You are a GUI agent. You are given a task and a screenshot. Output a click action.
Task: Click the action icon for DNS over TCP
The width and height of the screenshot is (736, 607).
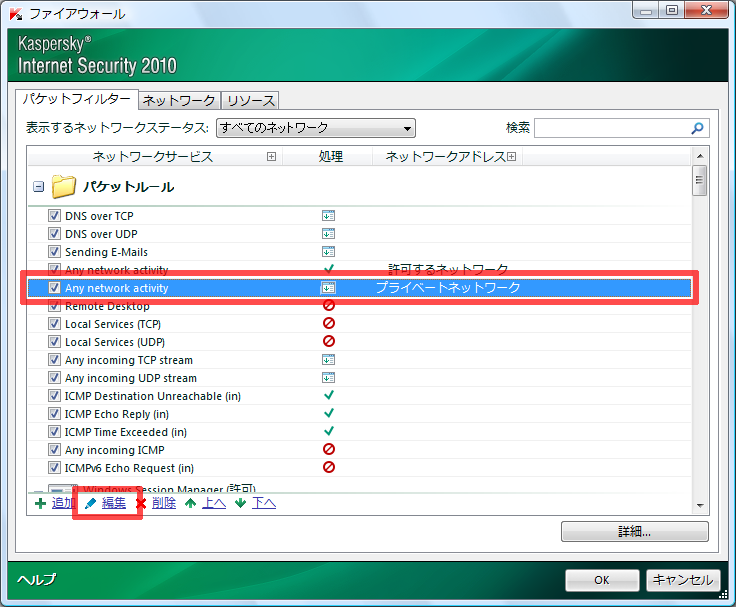pyautogui.click(x=328, y=216)
